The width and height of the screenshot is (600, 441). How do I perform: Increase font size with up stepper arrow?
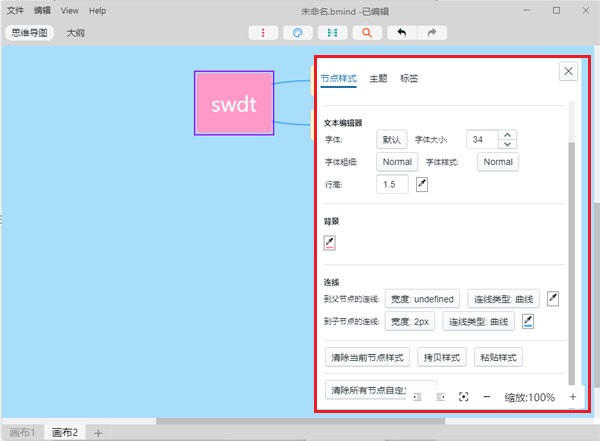(x=507, y=135)
